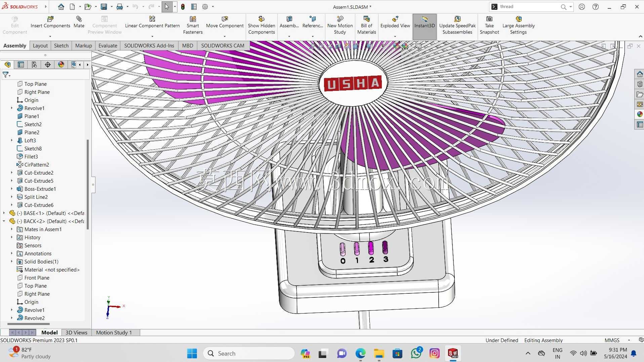The height and width of the screenshot is (362, 644).
Task: Collapse the BACK<2> component node
Action: pyautogui.click(x=4, y=221)
